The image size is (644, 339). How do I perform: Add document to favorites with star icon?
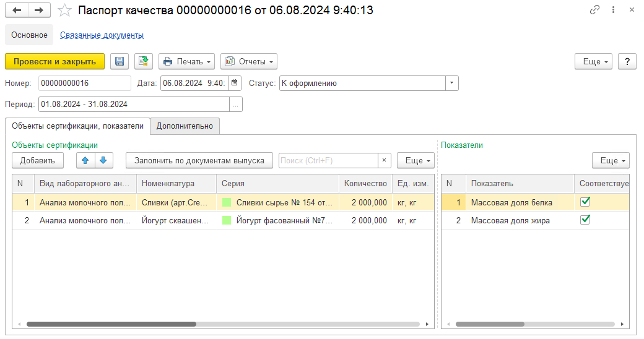64,11
